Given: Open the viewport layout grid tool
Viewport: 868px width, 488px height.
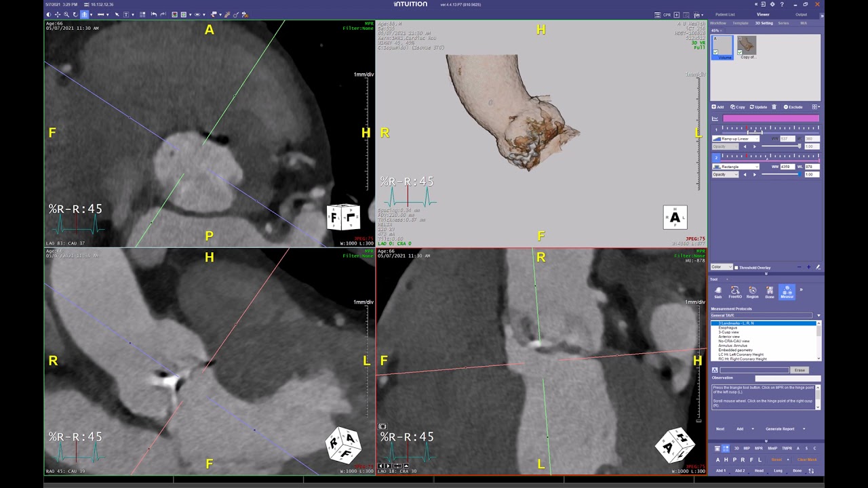Looking at the screenshot, I should click(142, 14).
